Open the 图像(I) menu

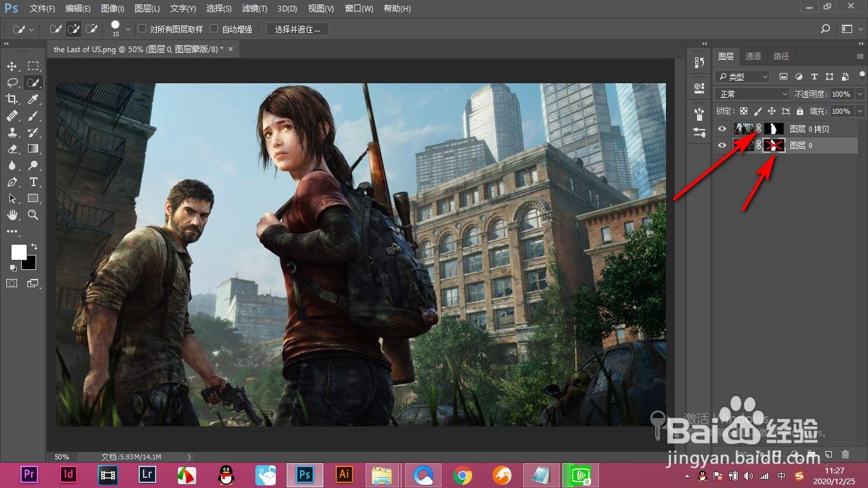click(112, 8)
